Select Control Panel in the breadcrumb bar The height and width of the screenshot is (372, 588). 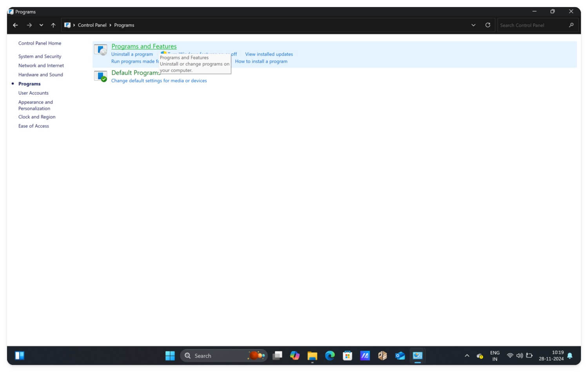[93, 25]
